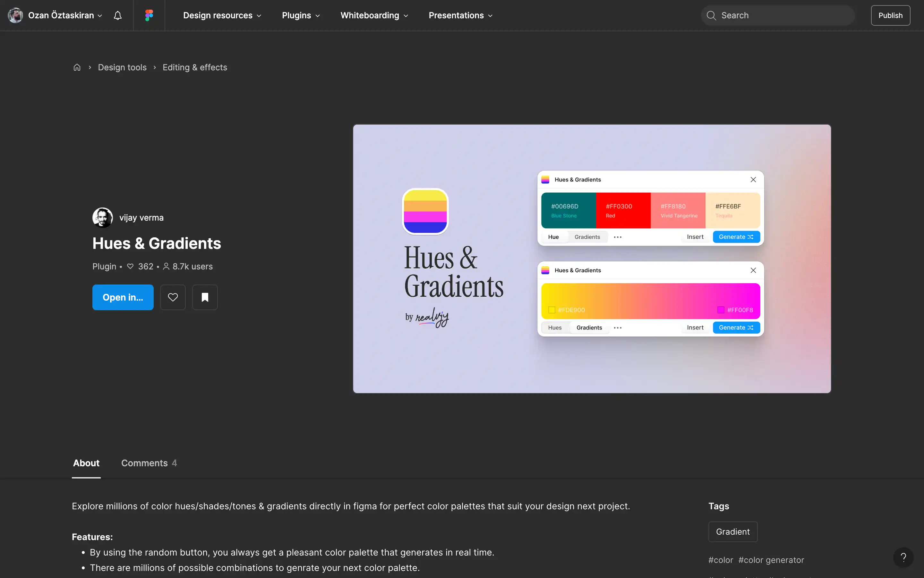Open the Design resources dropdown
The image size is (924, 578).
tap(222, 15)
